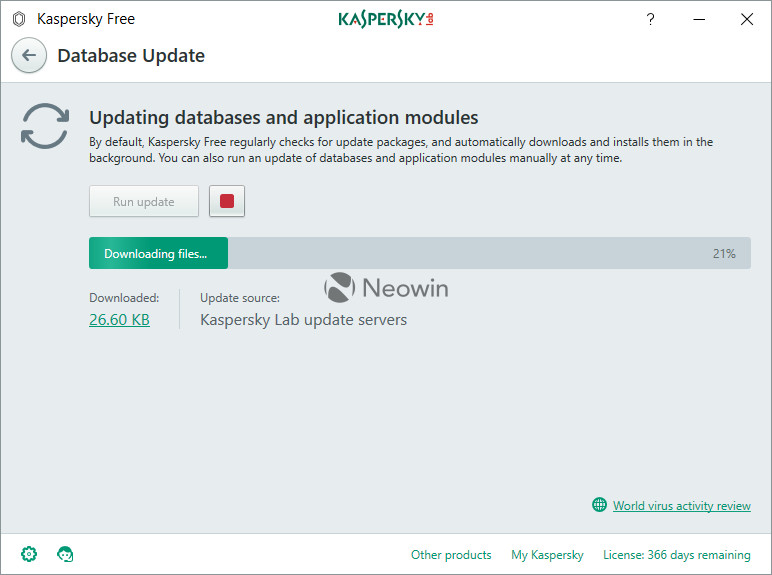Open settings via the gear icon
The width and height of the screenshot is (772, 575).
pos(29,554)
